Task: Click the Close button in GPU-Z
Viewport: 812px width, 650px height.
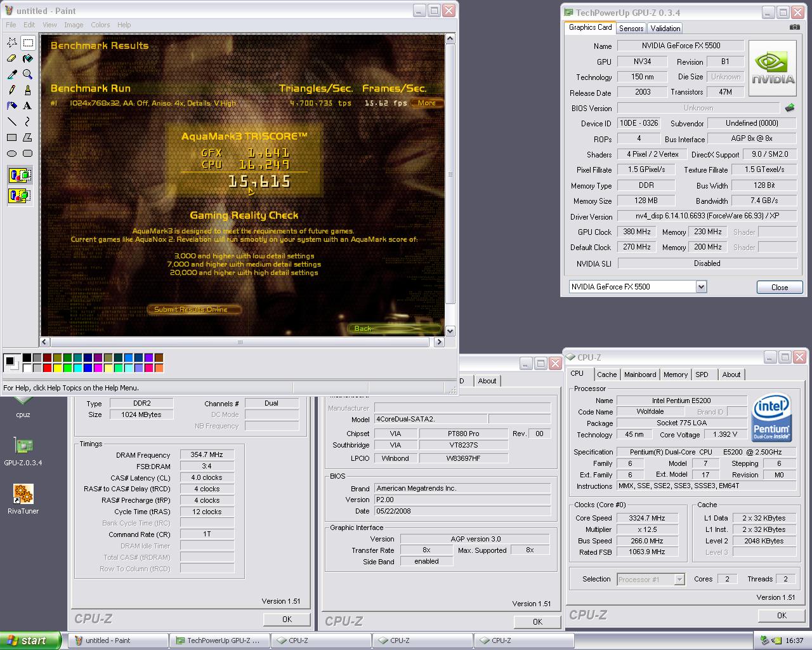Action: (x=780, y=288)
